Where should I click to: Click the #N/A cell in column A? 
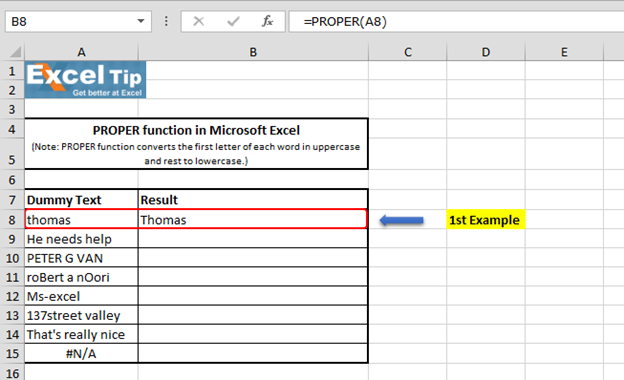tap(81, 353)
